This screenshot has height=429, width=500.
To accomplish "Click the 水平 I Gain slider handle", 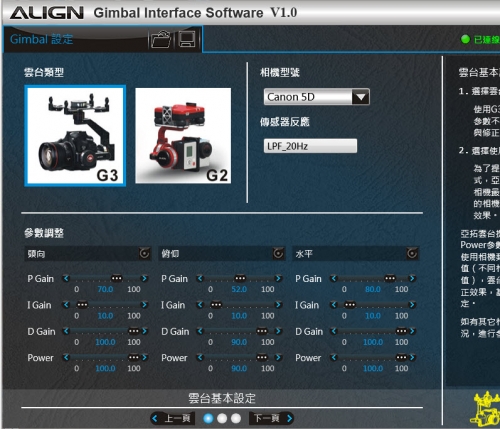I will [x=350, y=305].
